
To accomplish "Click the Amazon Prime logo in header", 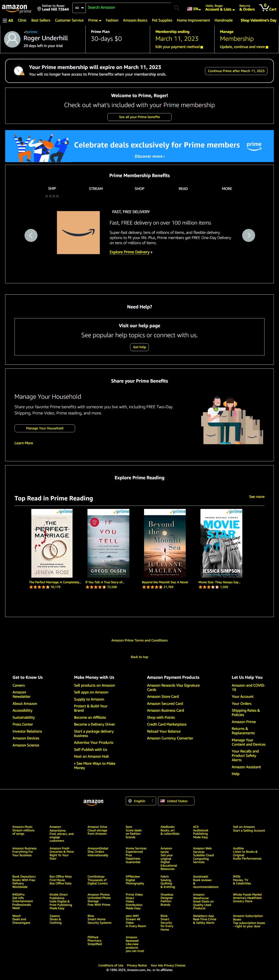I will click(x=16, y=8).
